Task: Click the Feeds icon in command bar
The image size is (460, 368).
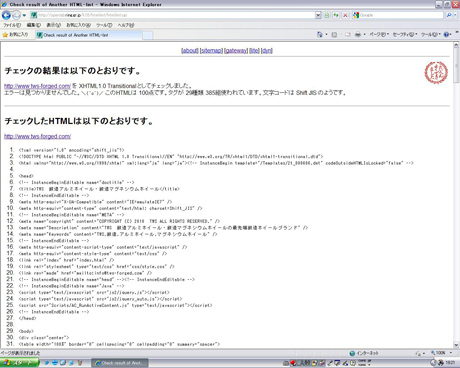Action: coord(334,34)
